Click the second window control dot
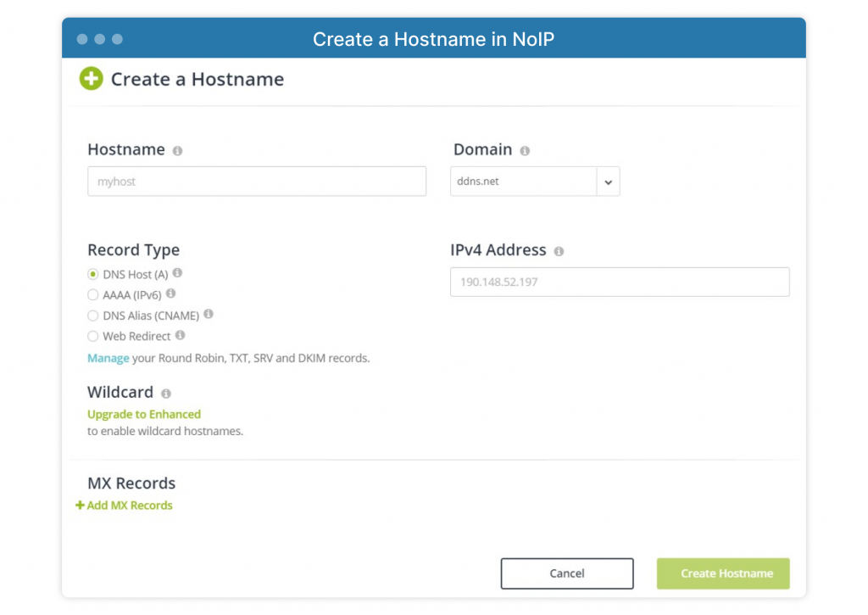The height and width of the screenshot is (615, 868). click(x=100, y=39)
